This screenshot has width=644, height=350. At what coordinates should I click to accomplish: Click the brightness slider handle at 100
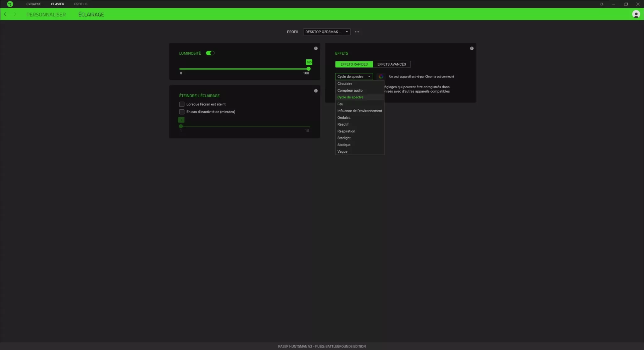(308, 68)
